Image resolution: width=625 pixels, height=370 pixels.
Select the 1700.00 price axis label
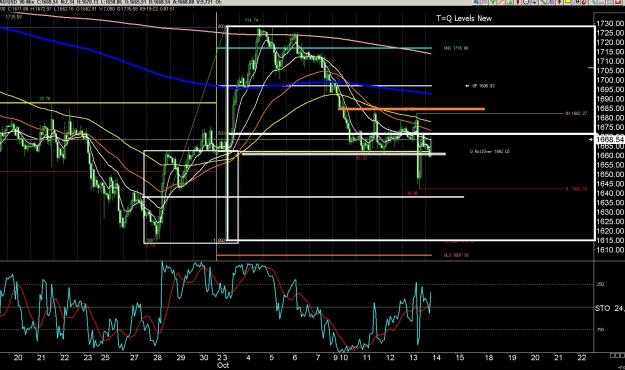pyautogui.click(x=610, y=80)
